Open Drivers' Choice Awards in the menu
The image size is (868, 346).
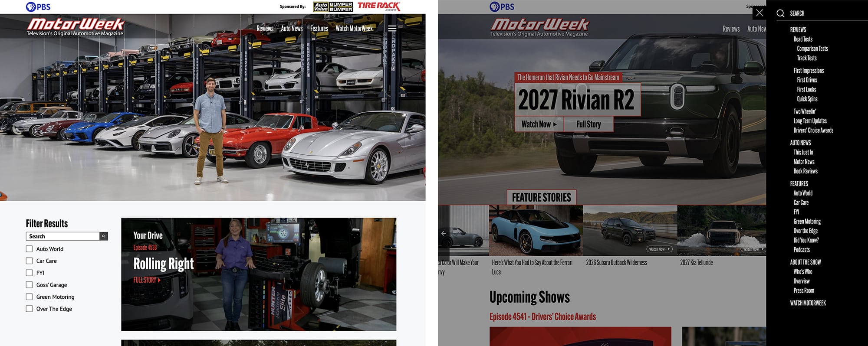pyautogui.click(x=813, y=131)
